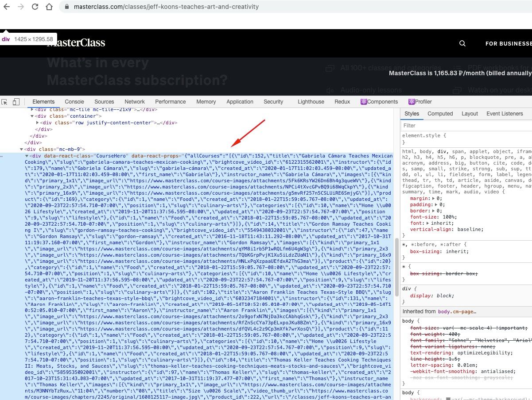The image size is (532, 400).
Task: Click the browser back arrow
Action: tap(6, 7)
